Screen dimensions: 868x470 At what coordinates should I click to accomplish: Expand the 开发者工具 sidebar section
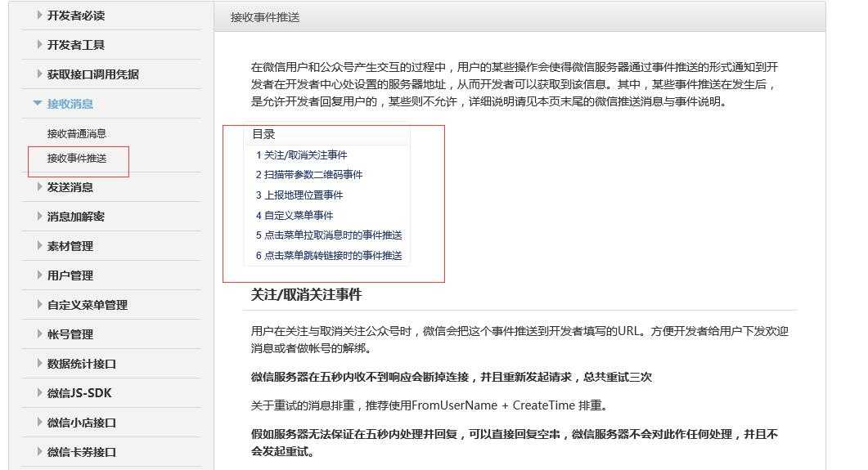(75, 45)
